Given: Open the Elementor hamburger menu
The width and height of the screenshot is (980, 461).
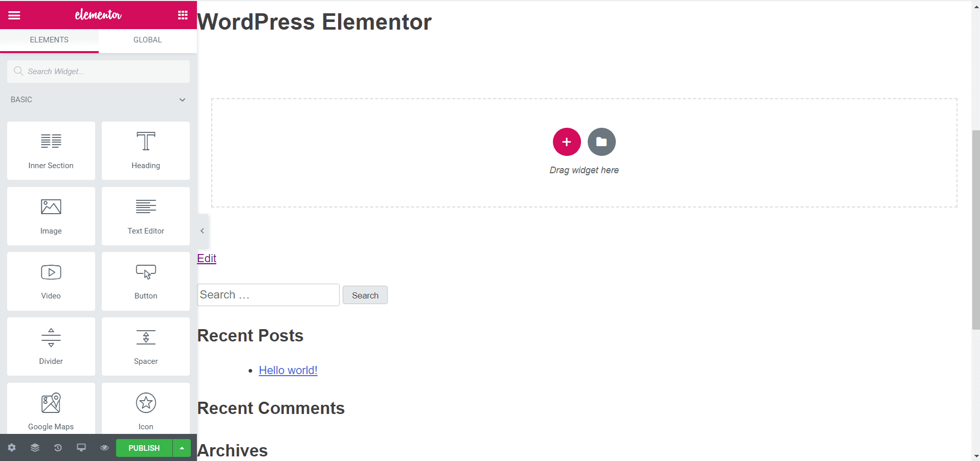Looking at the screenshot, I should click(x=14, y=15).
